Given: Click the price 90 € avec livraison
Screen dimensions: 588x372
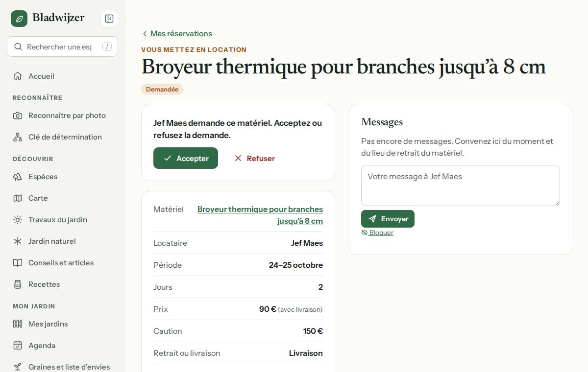Looking at the screenshot, I should [291, 309].
